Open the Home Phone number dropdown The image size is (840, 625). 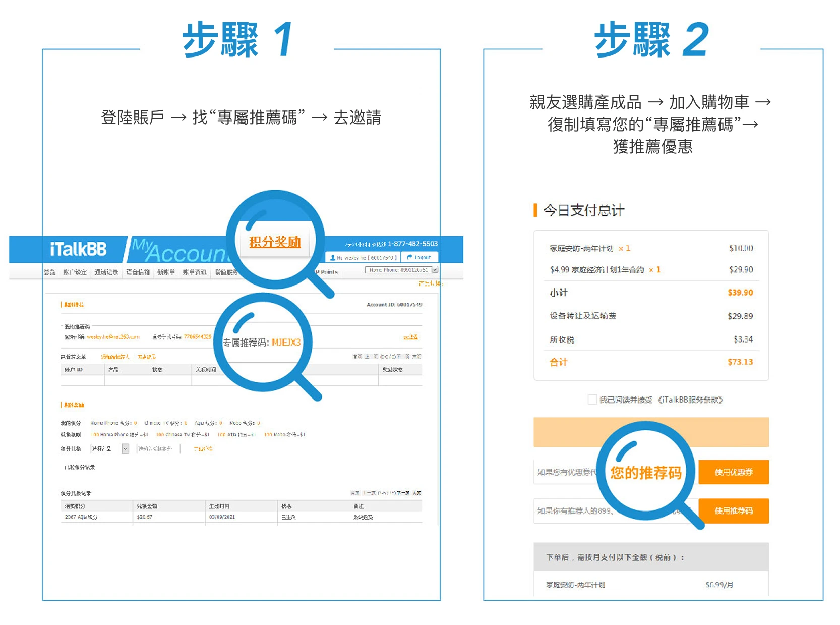[435, 270]
